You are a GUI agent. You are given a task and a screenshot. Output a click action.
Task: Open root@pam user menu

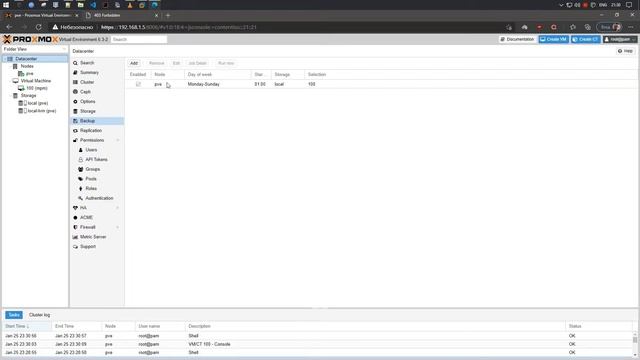click(620, 39)
